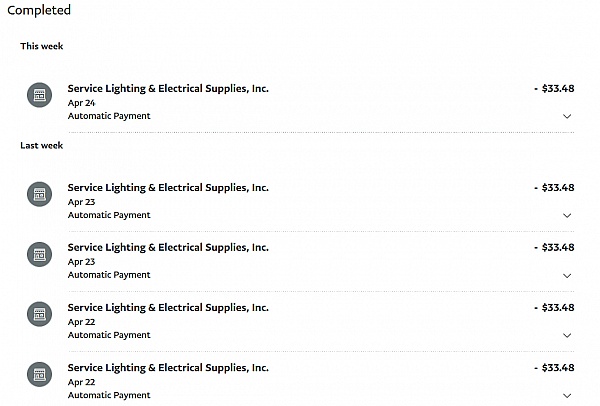
Task: Expand the first Apr 23 transaction chevron
Action: [x=567, y=215]
